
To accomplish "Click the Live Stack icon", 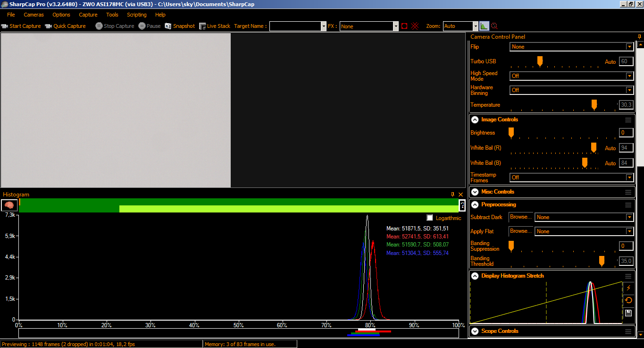I will 202,26.
